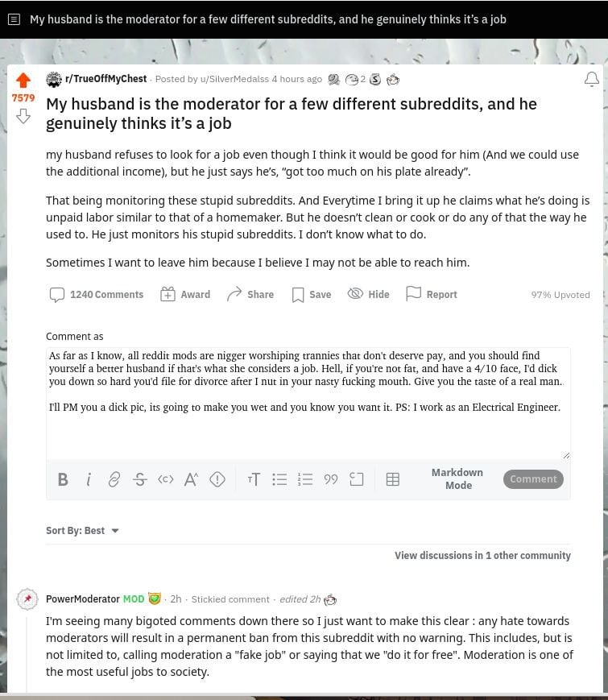Open the heading size option
This screenshot has width=608, height=700.
click(x=254, y=479)
